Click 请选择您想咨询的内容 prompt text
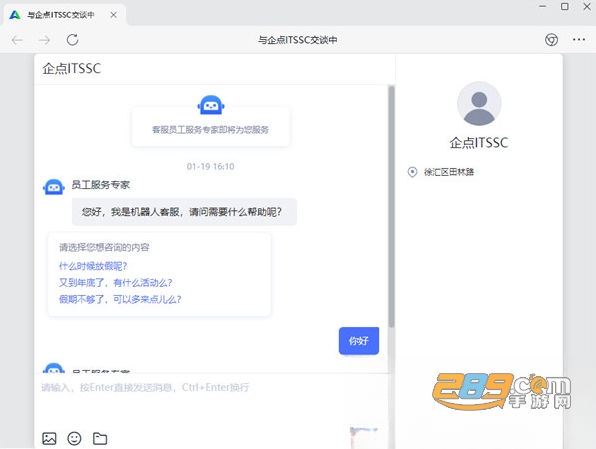This screenshot has width=596, height=449. pyautogui.click(x=104, y=248)
